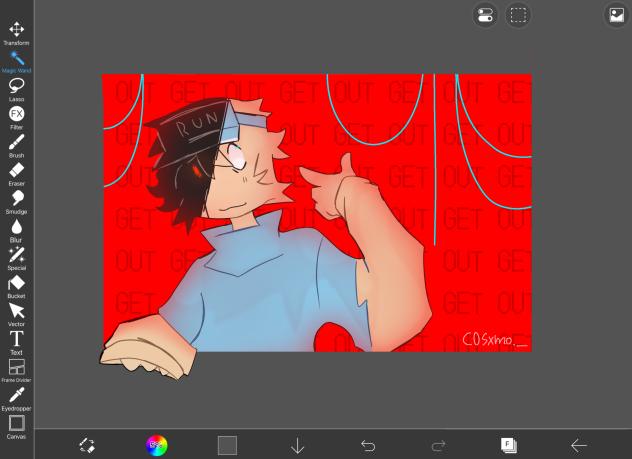
Task: Redo the undone action
Action: point(438,446)
